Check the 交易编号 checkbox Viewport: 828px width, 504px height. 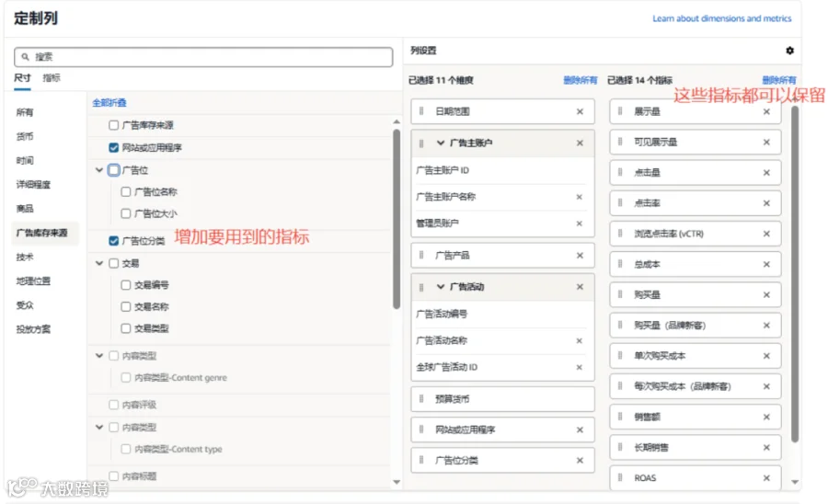[126, 285]
